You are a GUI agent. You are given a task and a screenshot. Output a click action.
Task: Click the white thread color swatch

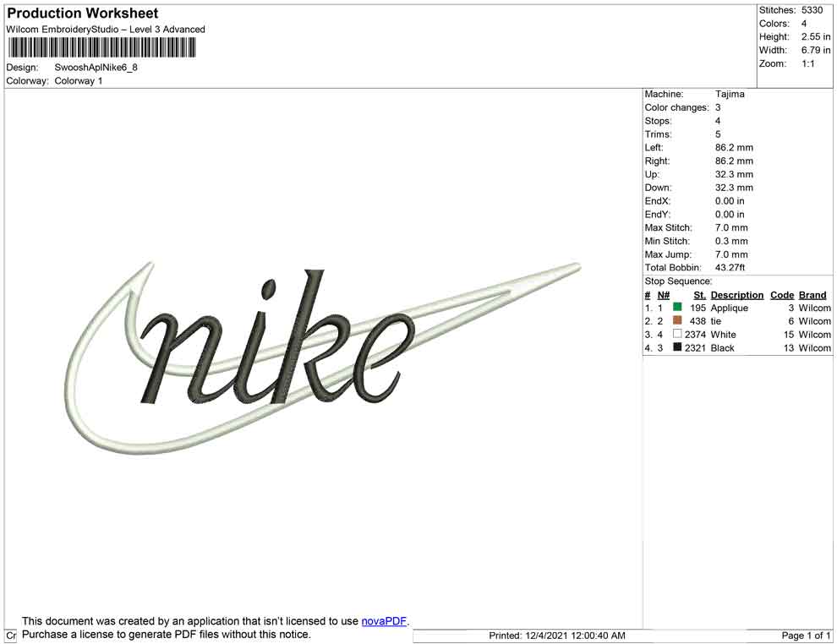coord(677,334)
